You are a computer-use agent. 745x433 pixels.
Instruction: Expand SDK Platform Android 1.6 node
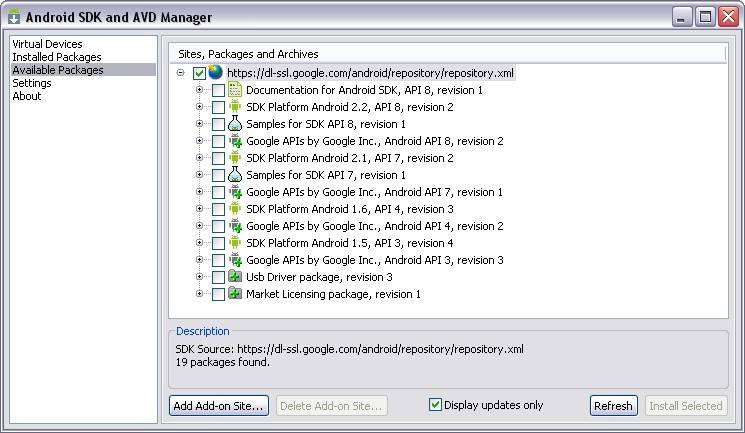tap(200, 208)
